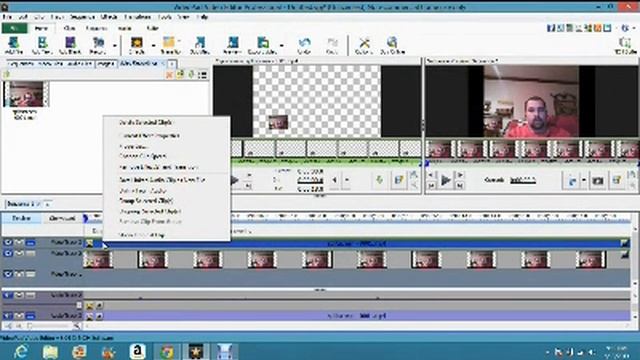
Task: Click the snapshot camera icon in sequence preview
Action: (598, 180)
